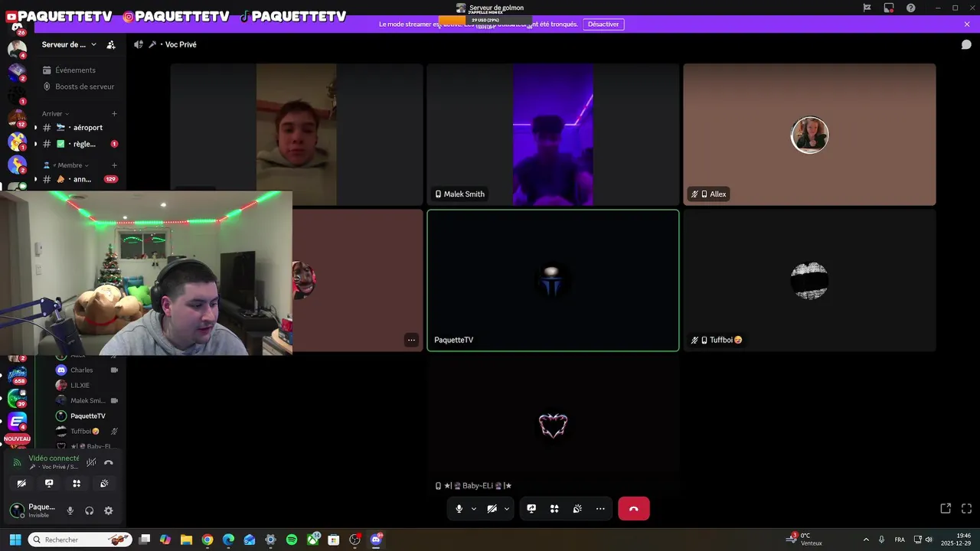980x551 pixels.
Task: Open soundboard in call control bar
Action: click(x=577, y=508)
